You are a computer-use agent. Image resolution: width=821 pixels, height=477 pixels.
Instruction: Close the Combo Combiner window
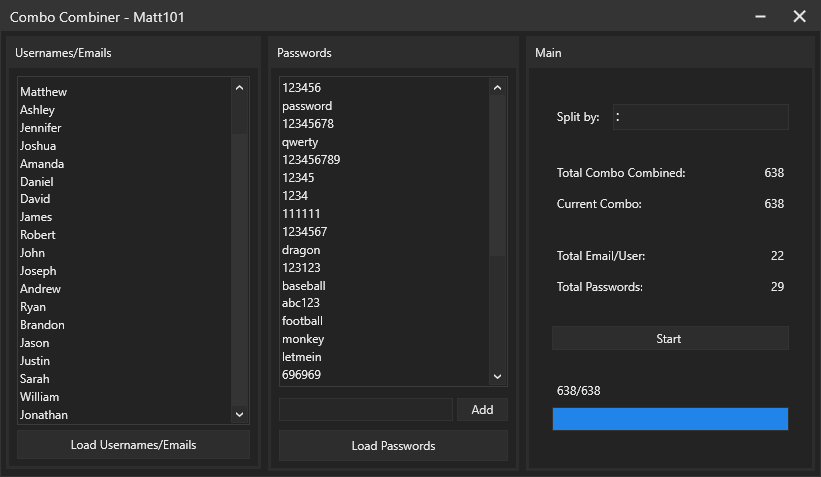point(799,17)
